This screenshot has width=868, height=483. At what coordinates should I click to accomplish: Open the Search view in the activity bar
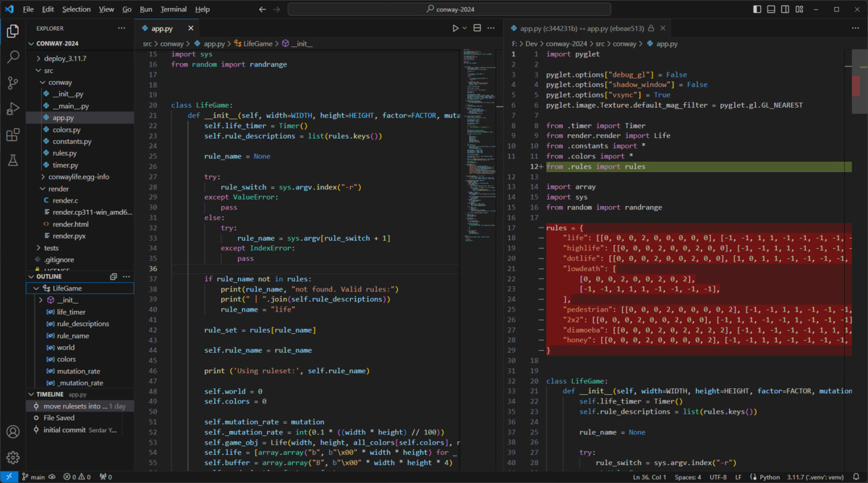point(12,58)
